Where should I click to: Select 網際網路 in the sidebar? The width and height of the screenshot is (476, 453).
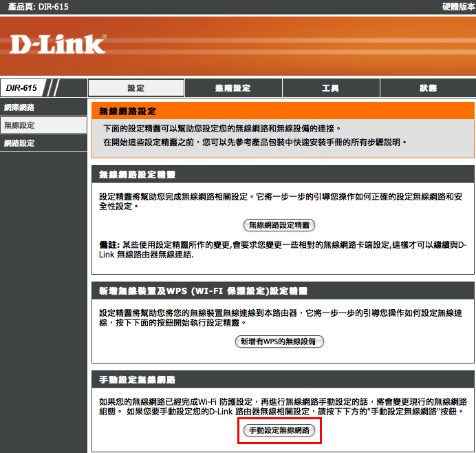point(43,107)
